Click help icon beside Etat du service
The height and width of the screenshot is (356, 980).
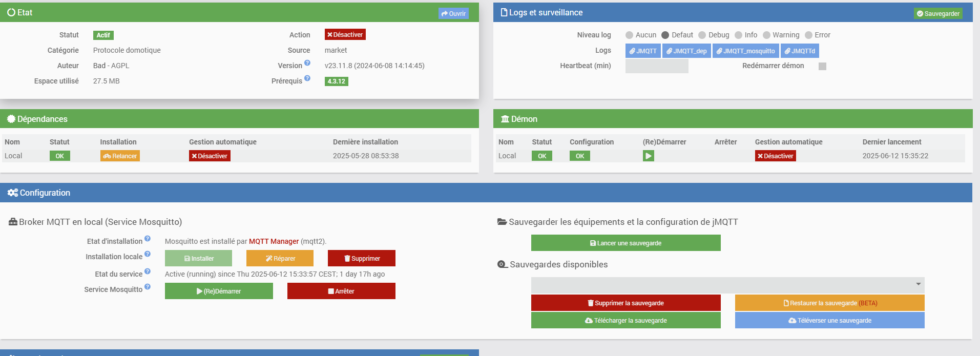click(148, 271)
